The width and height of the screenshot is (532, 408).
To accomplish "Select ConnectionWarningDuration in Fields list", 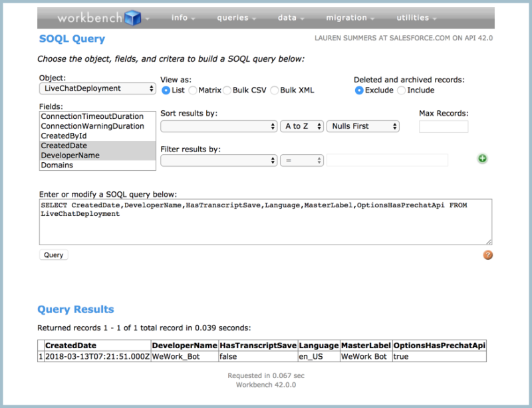I will click(97, 126).
